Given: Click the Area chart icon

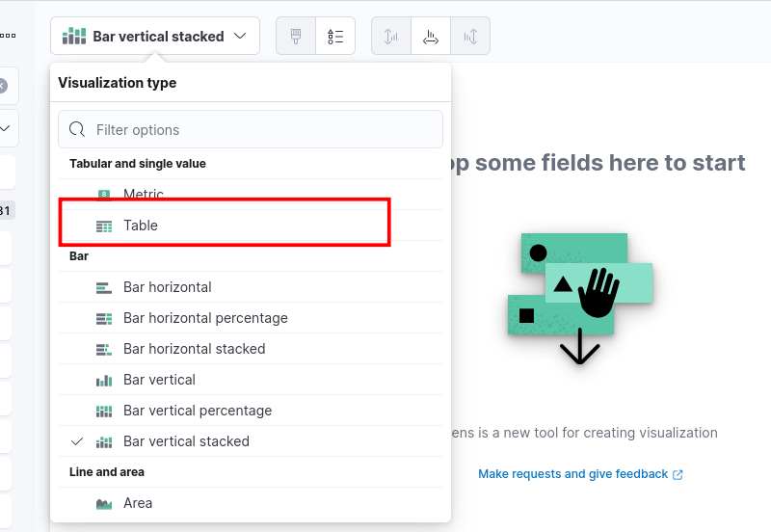Looking at the screenshot, I should [104, 503].
